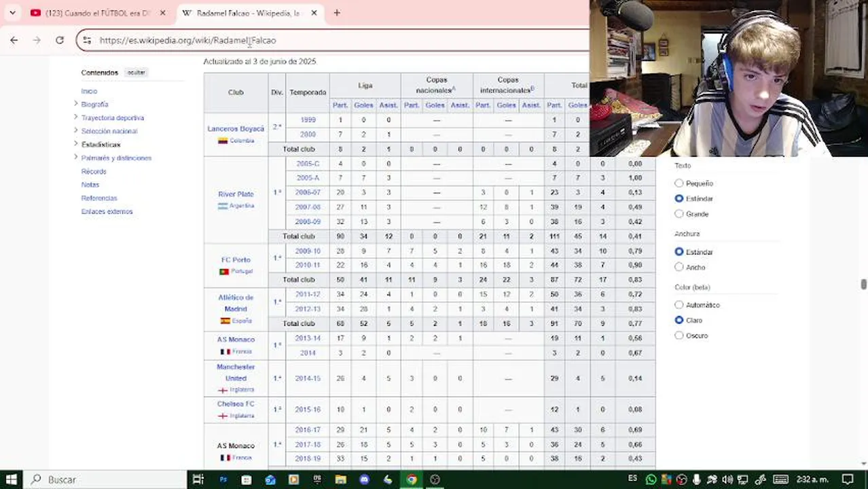Viewport: 868px width, 489px height.
Task: Open Task View in the taskbar
Action: [x=198, y=479]
